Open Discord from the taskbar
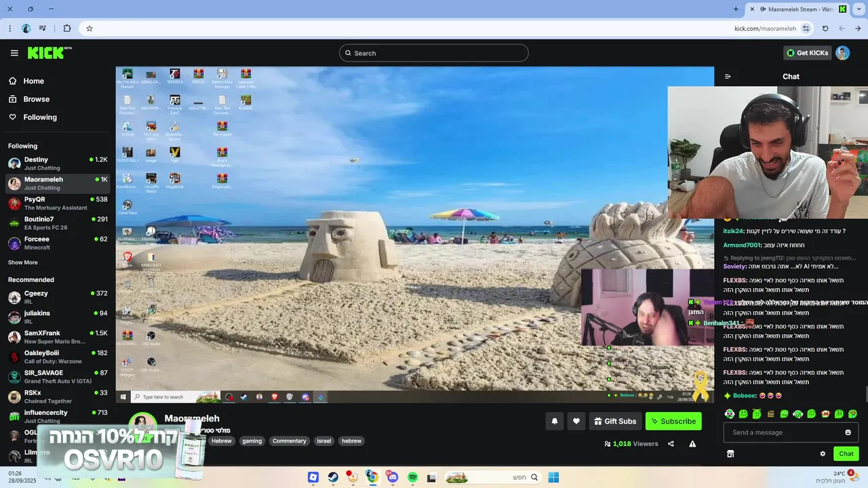 [x=393, y=477]
